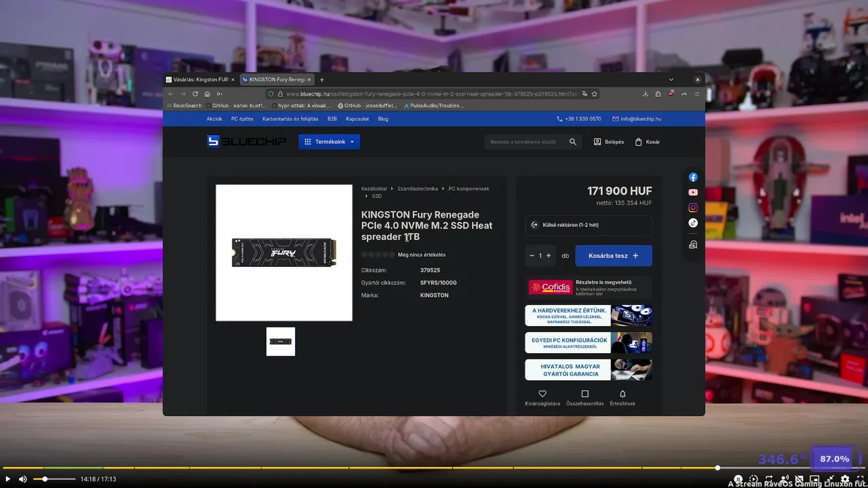Screen dimensions: 868x488
Task: Open Karbantartás és felújítás menu item
Action: (290, 119)
